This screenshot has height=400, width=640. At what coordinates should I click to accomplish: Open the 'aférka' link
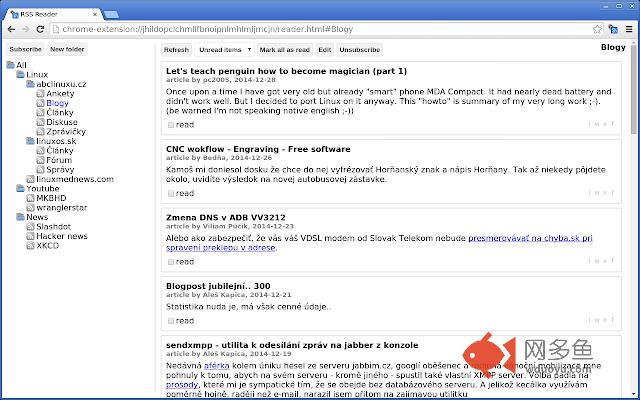217,366
